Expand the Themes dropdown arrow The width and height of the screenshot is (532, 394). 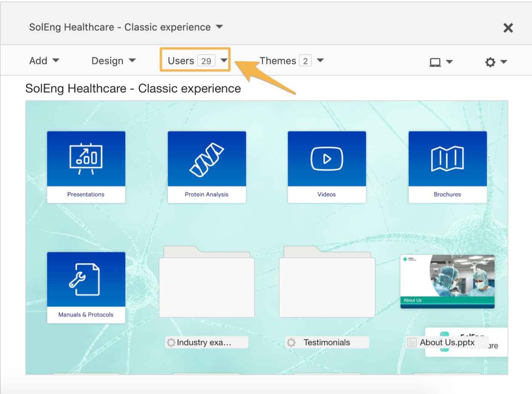click(x=320, y=60)
